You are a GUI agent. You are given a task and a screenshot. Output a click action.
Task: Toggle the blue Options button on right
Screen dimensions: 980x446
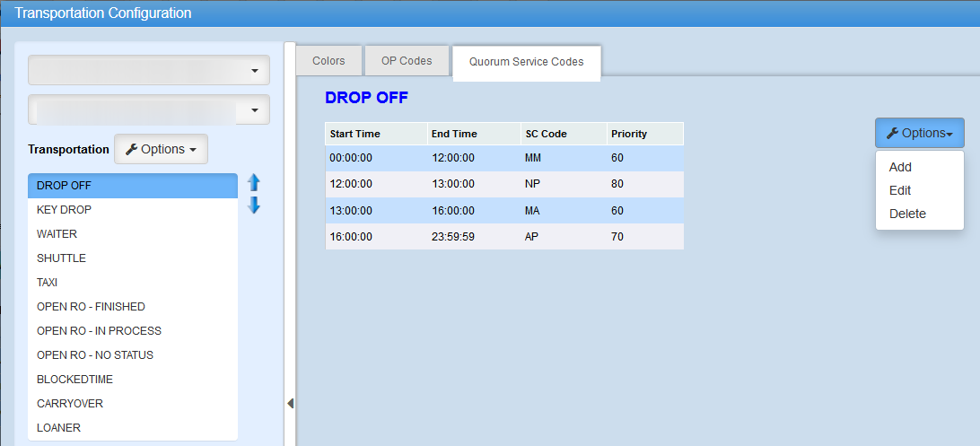pyautogui.click(x=919, y=133)
